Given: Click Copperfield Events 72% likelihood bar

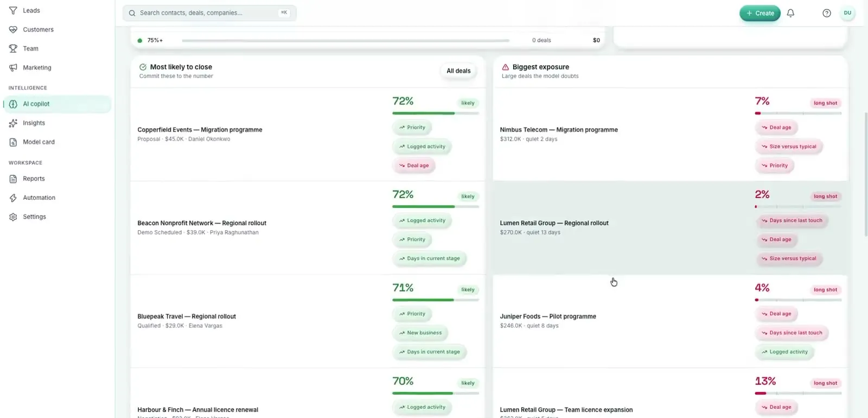Looking at the screenshot, I should click(x=436, y=113).
